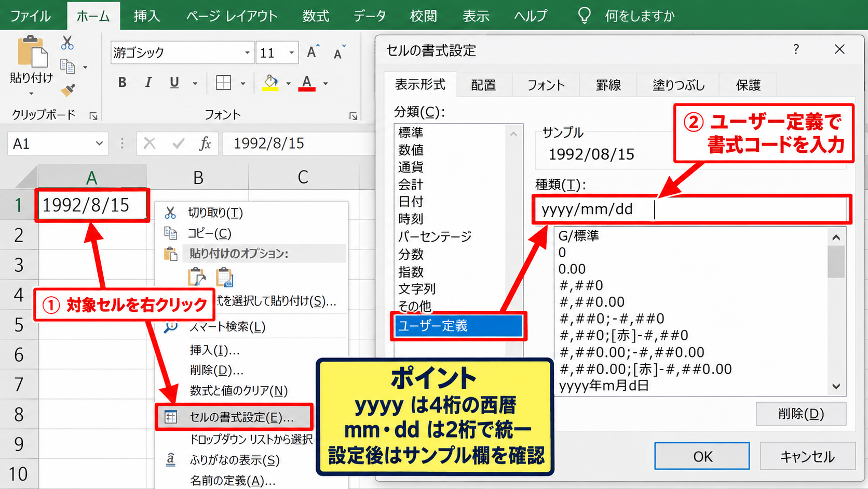Click the Cut scissors icon in the ribbon

[67, 43]
